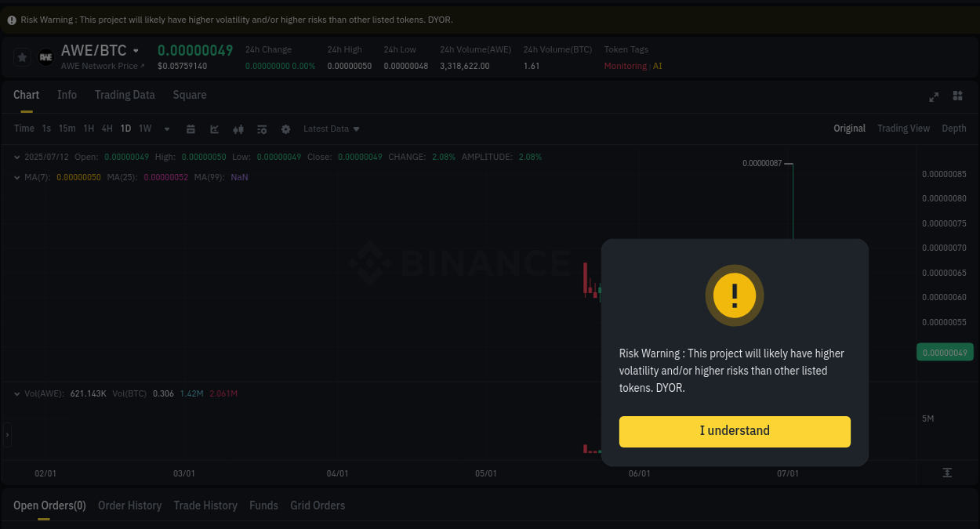Click the I understand button
The height and width of the screenshot is (529, 980).
point(735,431)
